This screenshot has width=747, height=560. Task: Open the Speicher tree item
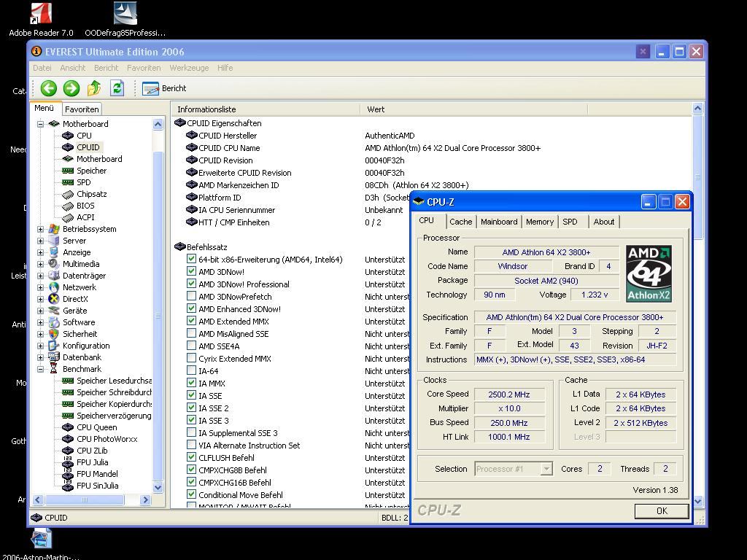(91, 171)
